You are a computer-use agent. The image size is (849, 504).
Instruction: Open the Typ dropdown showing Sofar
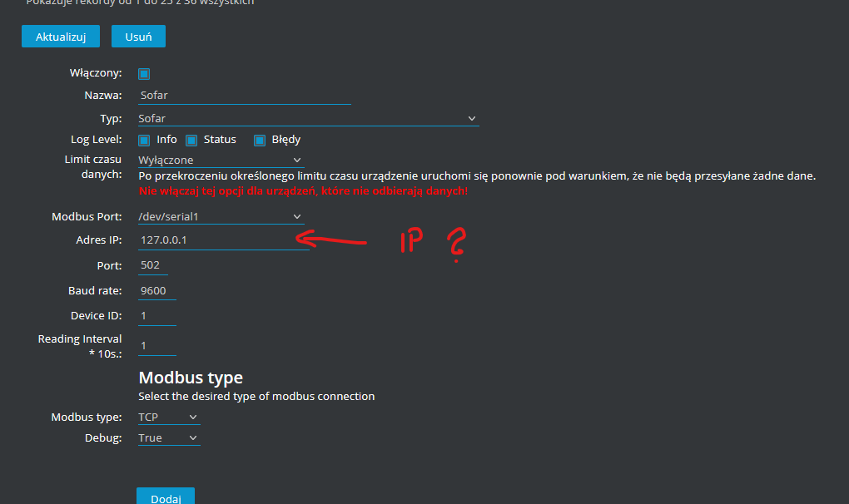click(308, 118)
